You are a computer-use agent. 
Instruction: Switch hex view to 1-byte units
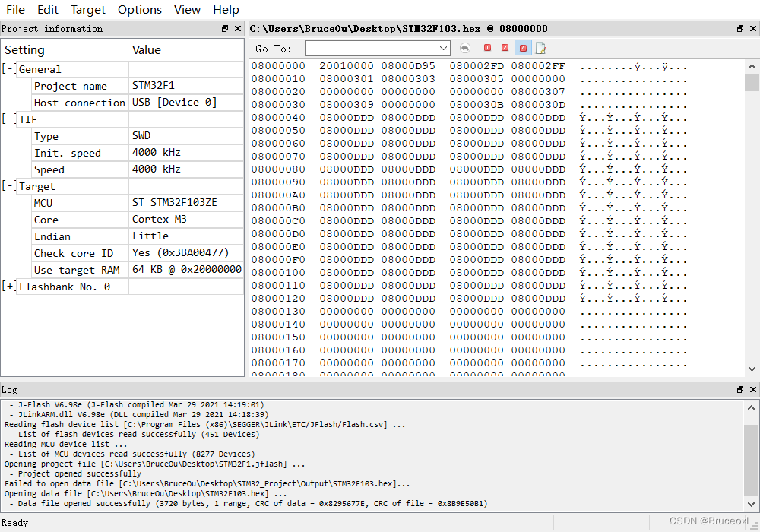(x=488, y=48)
